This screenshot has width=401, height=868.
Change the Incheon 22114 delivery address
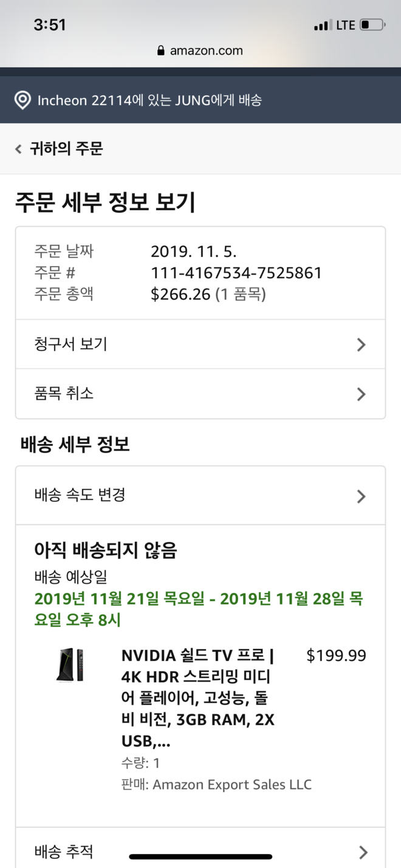click(x=149, y=100)
